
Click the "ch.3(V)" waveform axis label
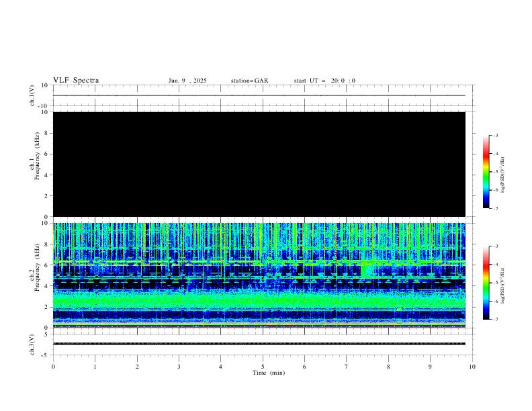click(32, 345)
